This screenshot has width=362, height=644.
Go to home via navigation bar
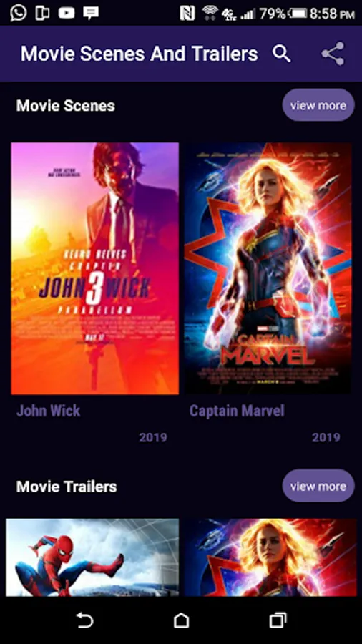tap(181, 620)
